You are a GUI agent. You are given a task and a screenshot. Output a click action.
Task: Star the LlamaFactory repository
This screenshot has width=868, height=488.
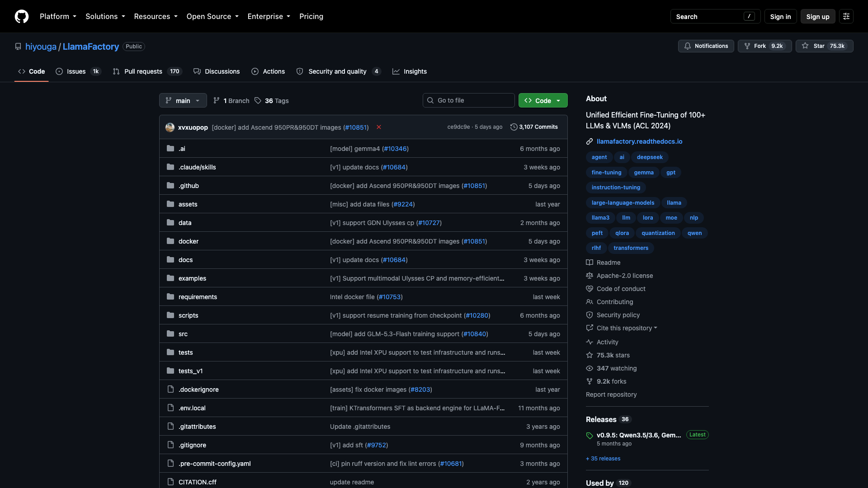tap(825, 46)
